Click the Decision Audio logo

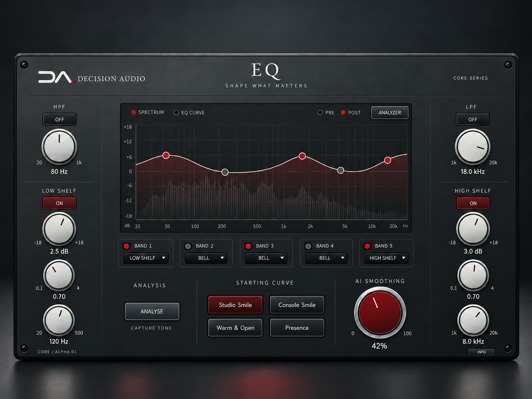click(92, 78)
